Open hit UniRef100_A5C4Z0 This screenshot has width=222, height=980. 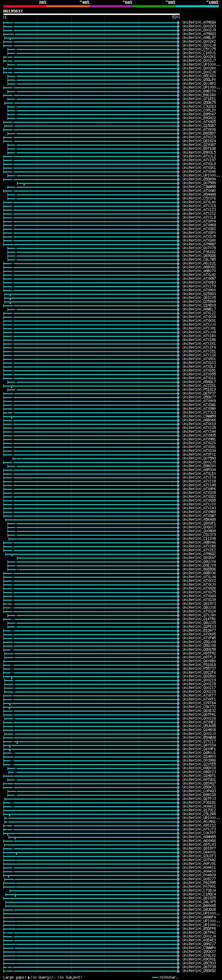tap(199, 76)
